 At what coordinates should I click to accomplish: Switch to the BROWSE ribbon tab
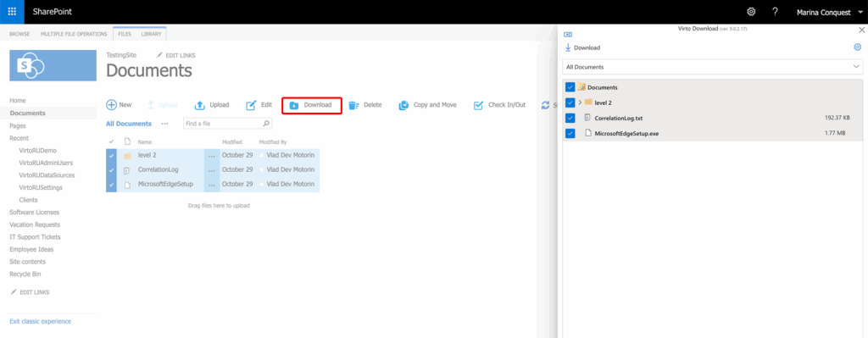(x=19, y=34)
